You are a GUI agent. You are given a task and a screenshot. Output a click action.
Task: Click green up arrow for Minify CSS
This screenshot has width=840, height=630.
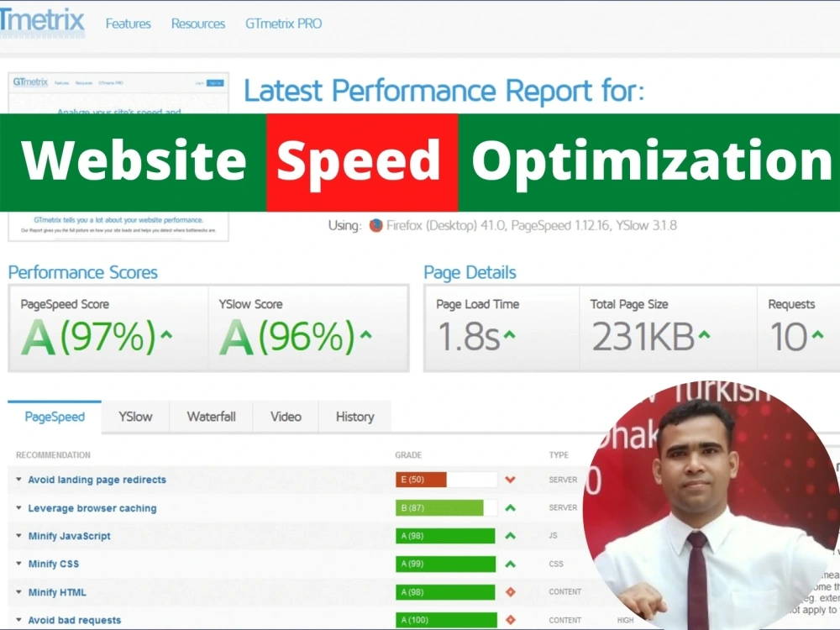click(510, 564)
